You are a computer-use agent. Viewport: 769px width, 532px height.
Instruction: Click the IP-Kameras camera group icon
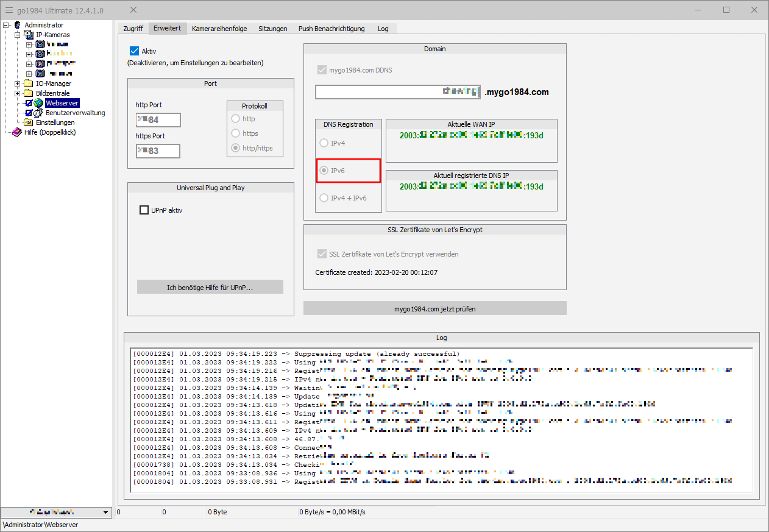(x=29, y=35)
